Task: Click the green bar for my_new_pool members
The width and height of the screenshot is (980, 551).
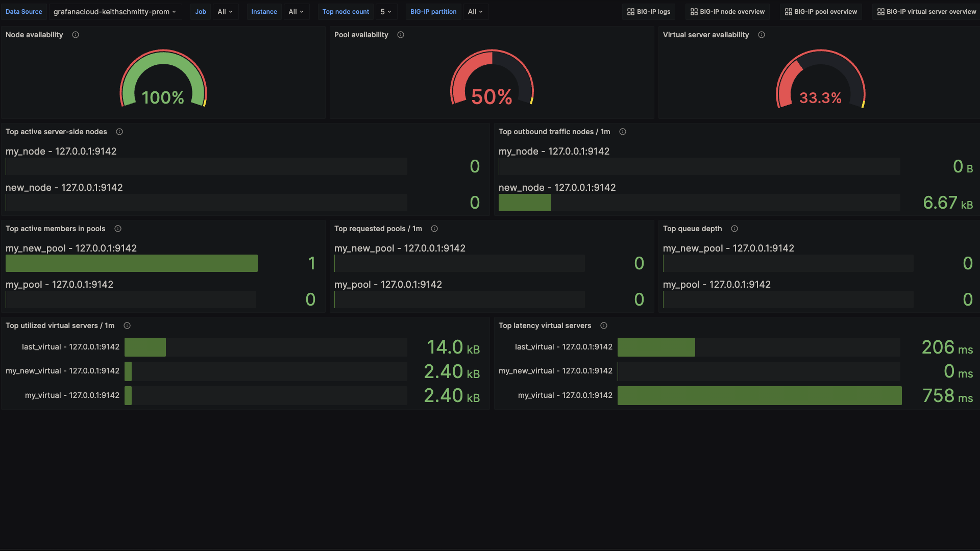Action: click(131, 263)
